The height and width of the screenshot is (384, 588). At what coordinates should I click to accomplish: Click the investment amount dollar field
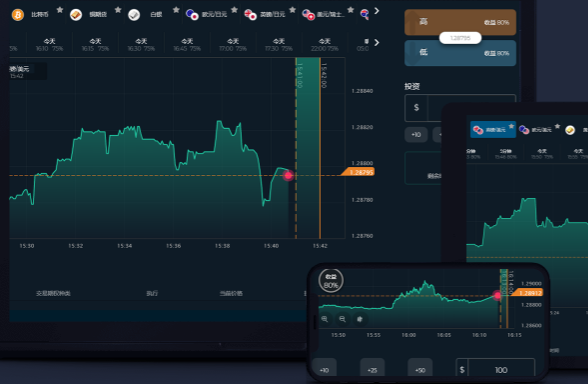tap(423, 108)
